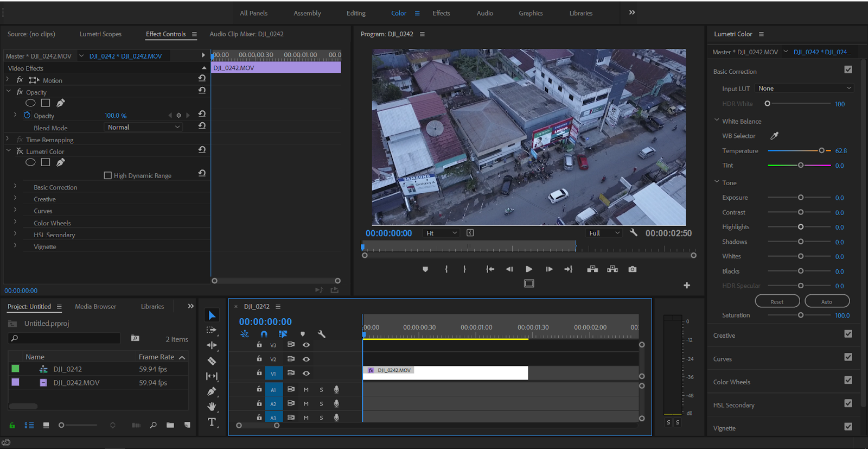Screen dimensions: 868x449
Task: Open the Lumetri Scopes tab
Action: pyautogui.click(x=100, y=34)
